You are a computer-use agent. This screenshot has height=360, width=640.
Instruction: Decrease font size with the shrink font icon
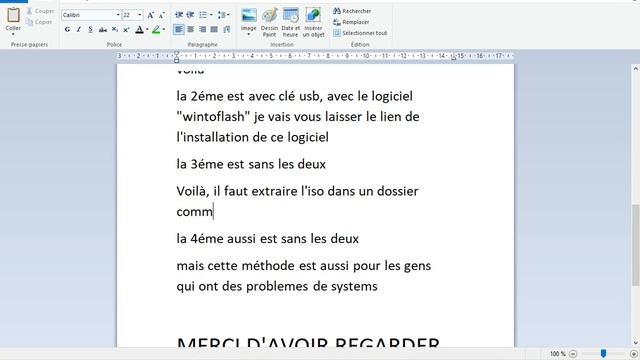click(x=162, y=15)
